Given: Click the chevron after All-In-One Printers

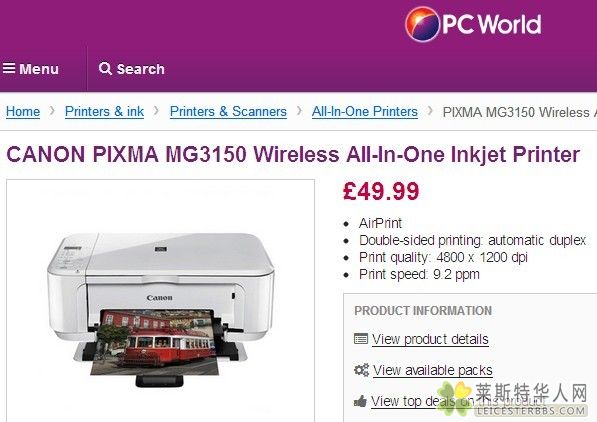Looking at the screenshot, I should (430, 111).
